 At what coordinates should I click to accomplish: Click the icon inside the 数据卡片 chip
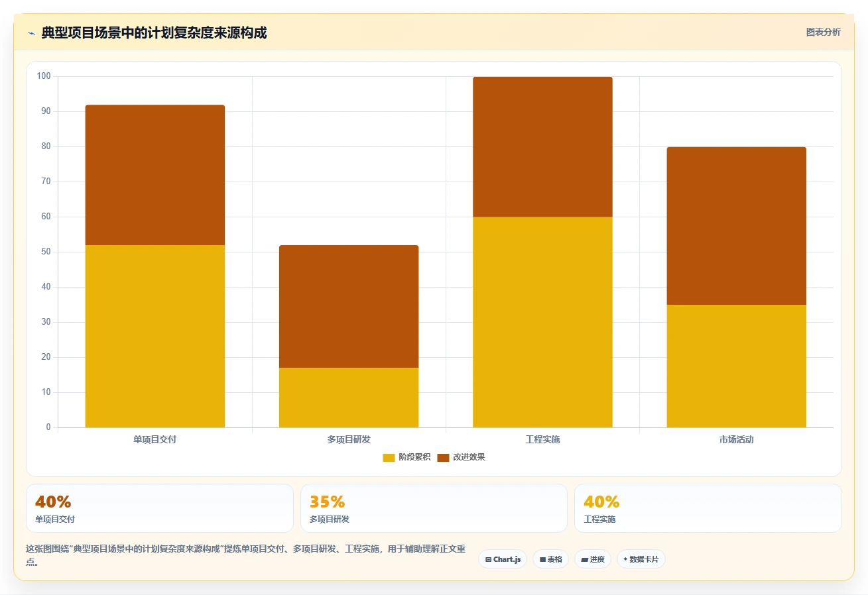(x=625, y=560)
